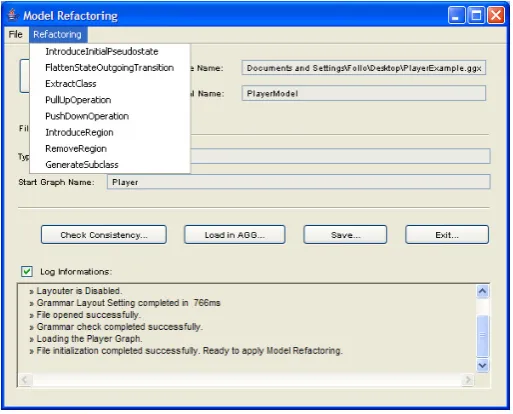Screen dimensions: 513x414
Task: Minimize the Model Refactoring window
Action: click(457, 15)
